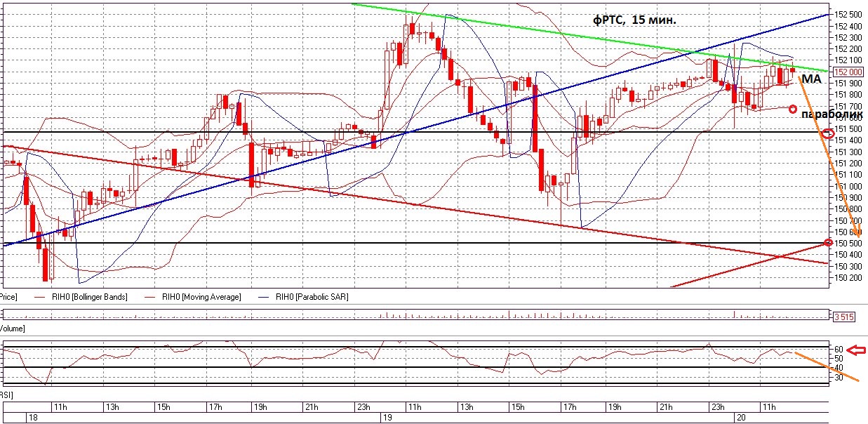The height and width of the screenshot is (424, 868).
Task: Click the RSI] panel label
Action: point(7,395)
